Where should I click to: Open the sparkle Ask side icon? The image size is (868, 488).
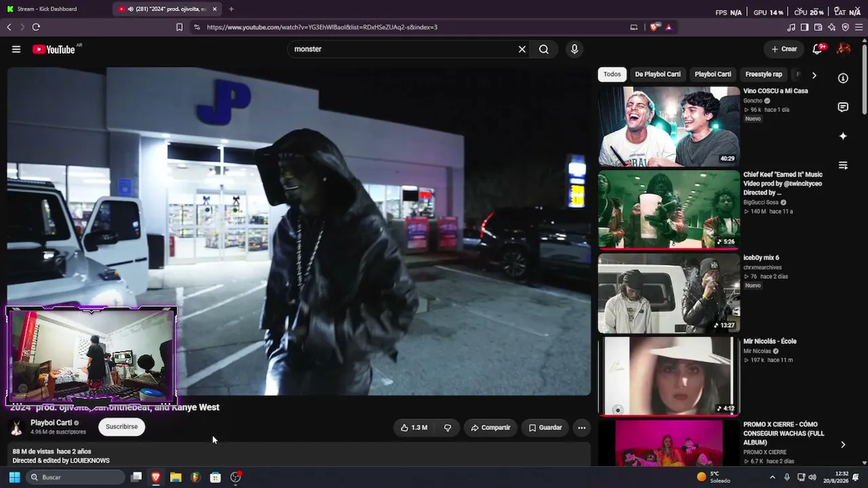(843, 136)
